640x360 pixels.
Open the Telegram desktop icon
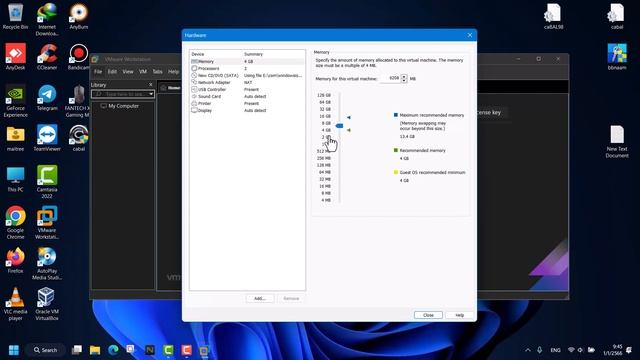[x=47, y=98]
